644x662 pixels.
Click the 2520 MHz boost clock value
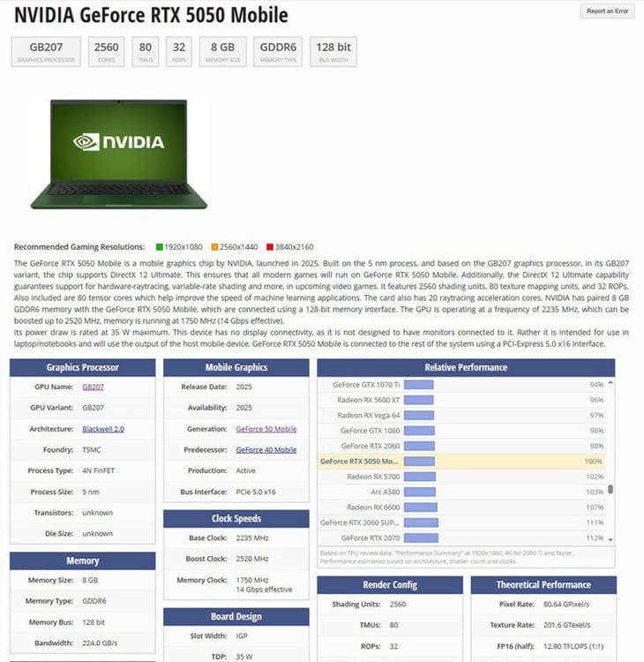coord(252,559)
